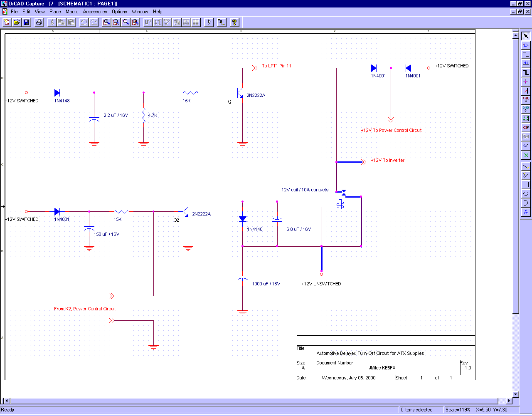Open the Window menu

point(140,12)
